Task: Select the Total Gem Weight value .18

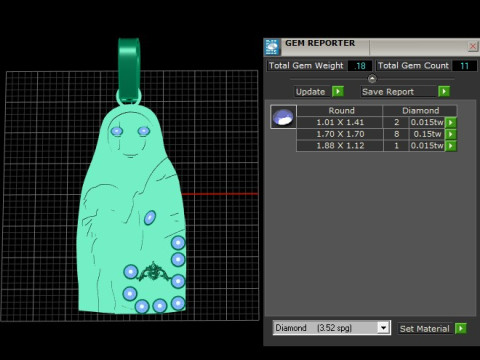Action: pyautogui.click(x=360, y=66)
